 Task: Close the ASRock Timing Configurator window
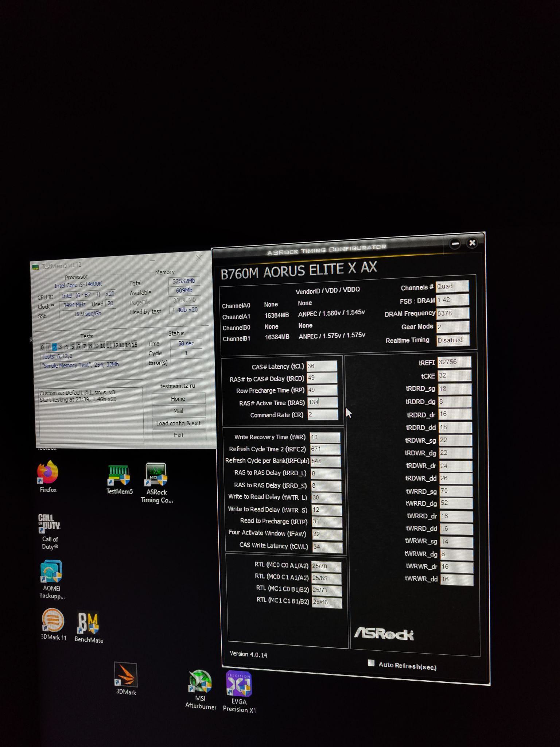[x=472, y=243]
